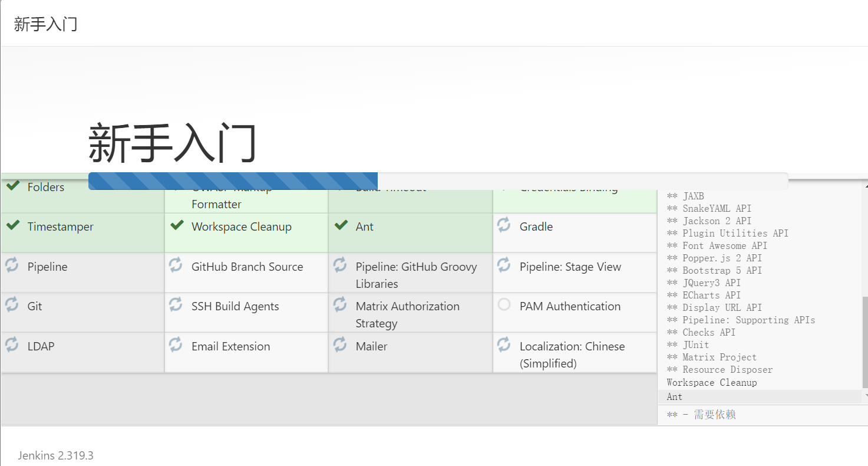Click the 新手入门 title in top bar

pos(46,24)
